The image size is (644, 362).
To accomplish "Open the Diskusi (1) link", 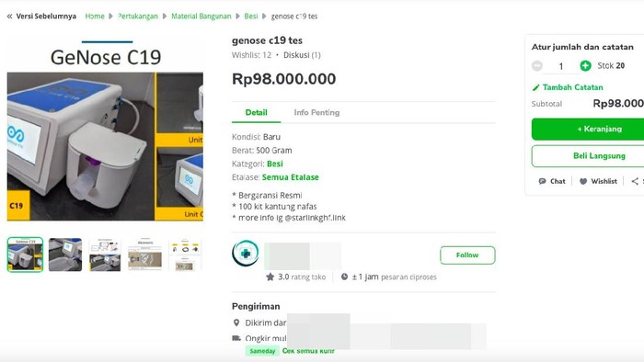I will coord(302,55).
